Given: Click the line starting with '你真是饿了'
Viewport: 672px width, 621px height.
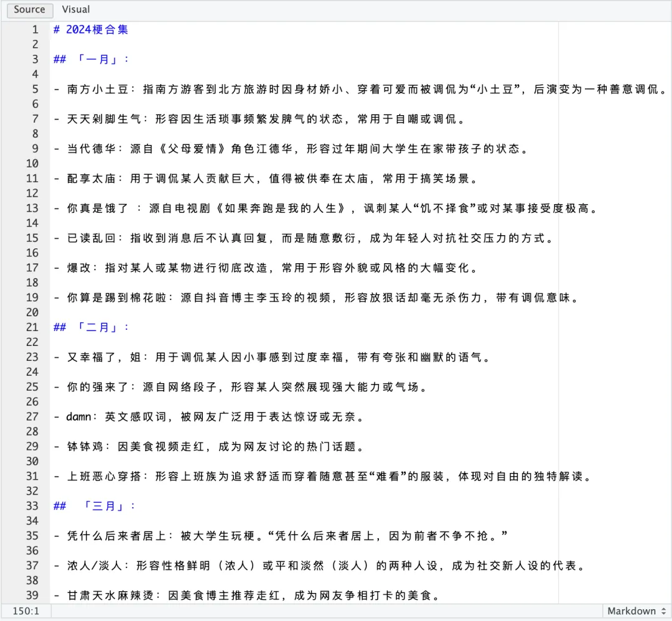Looking at the screenshot, I should click(325, 208).
